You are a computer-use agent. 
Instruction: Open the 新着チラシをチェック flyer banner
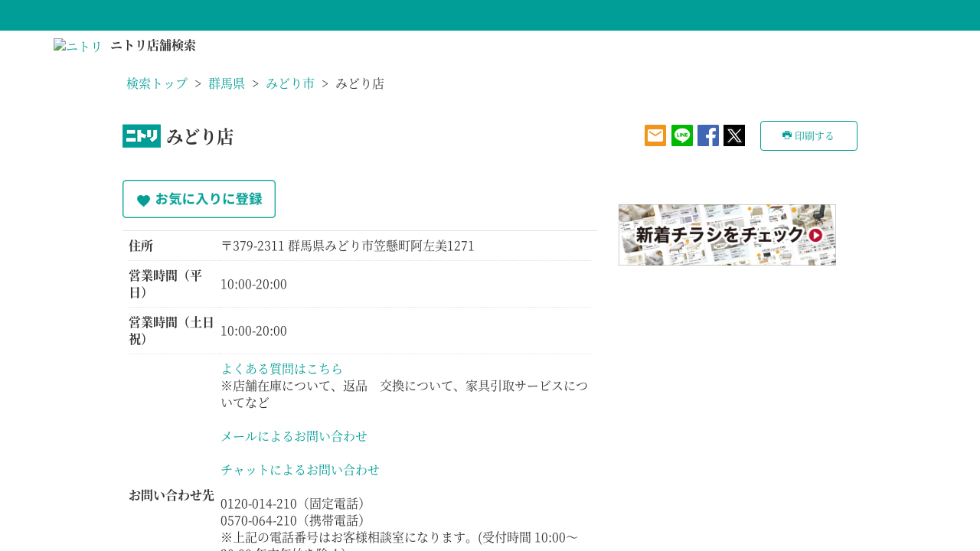727,235
